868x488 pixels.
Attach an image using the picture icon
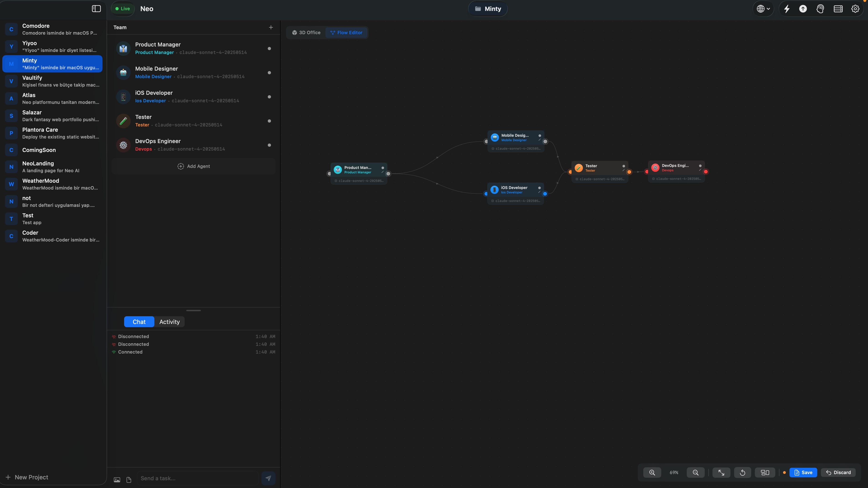(x=117, y=480)
